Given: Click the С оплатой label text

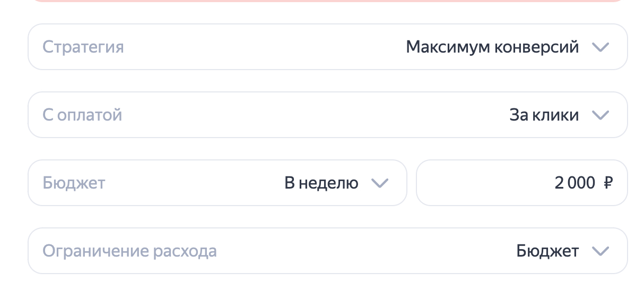Looking at the screenshot, I should click(x=82, y=115).
